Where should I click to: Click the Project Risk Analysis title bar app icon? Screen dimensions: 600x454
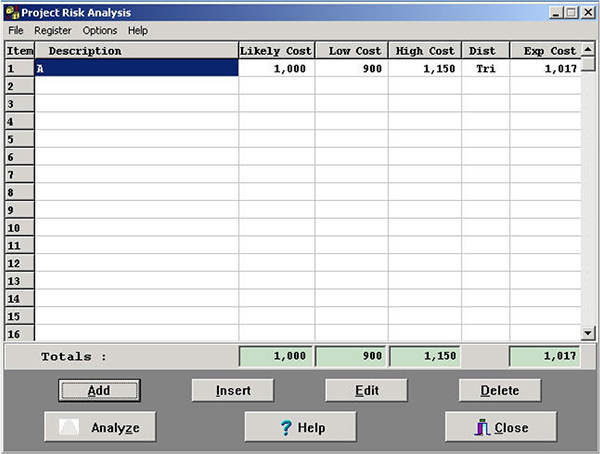click(12, 13)
